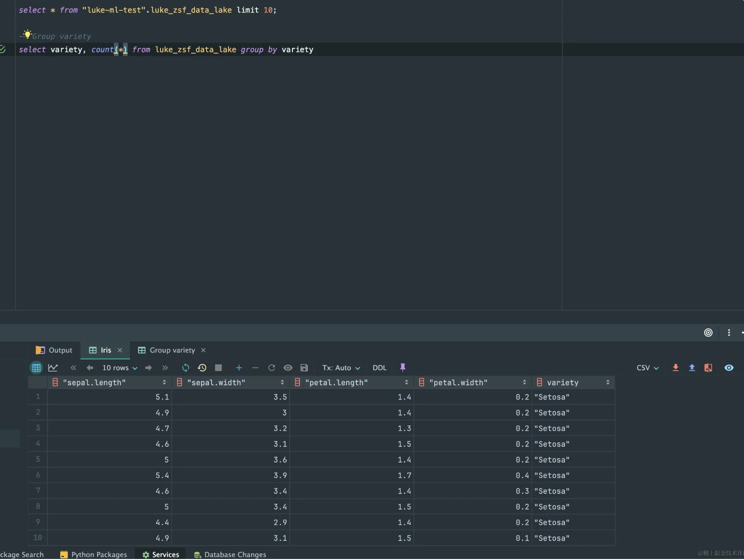Place cursor on limit 10 query line
The width and height of the screenshot is (744, 560).
tap(147, 10)
